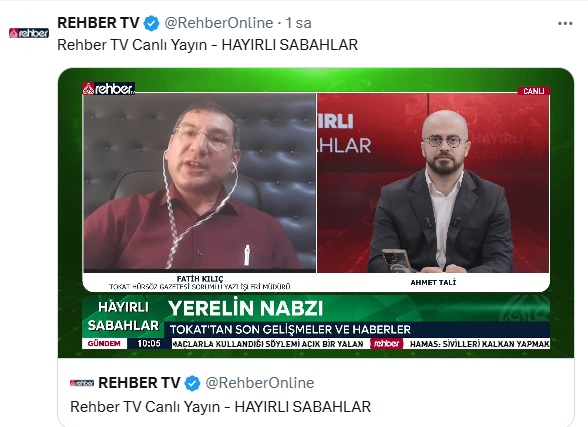Click the rehber logo in the news ticker

387,343
